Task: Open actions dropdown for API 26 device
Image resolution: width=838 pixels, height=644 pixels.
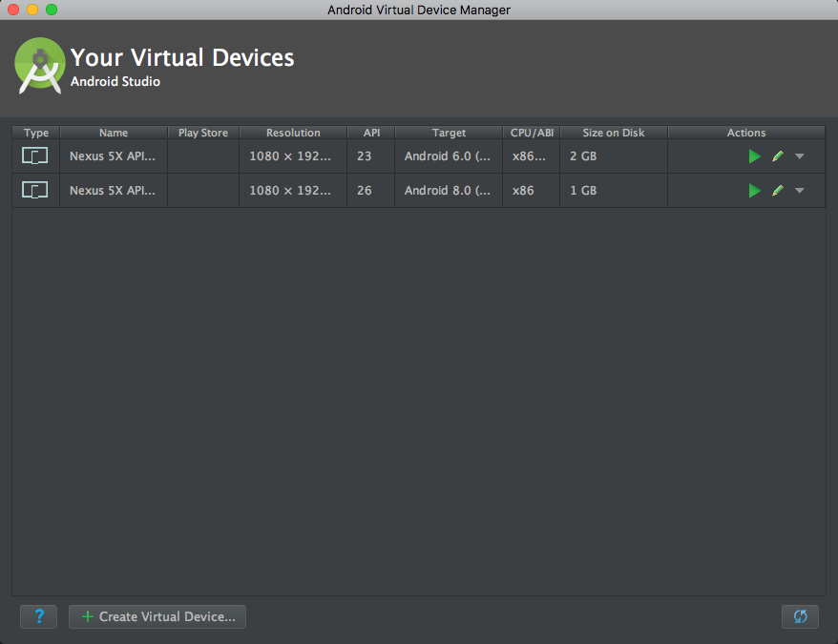Action: point(800,191)
